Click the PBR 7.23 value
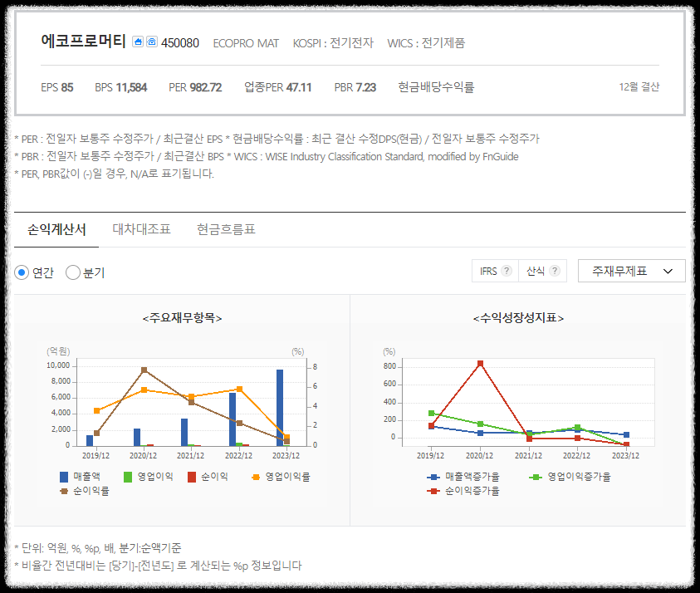This screenshot has width=700, height=593. (x=365, y=87)
